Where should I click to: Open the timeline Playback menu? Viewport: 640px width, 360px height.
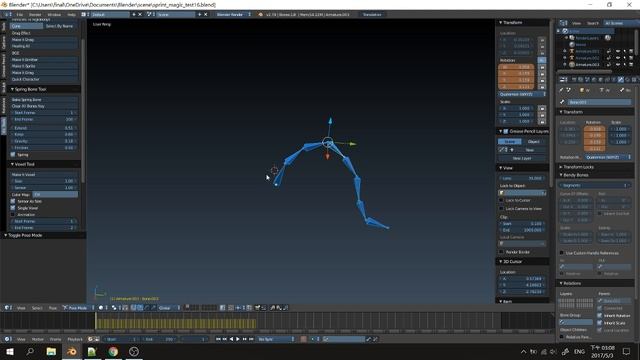[75, 339]
